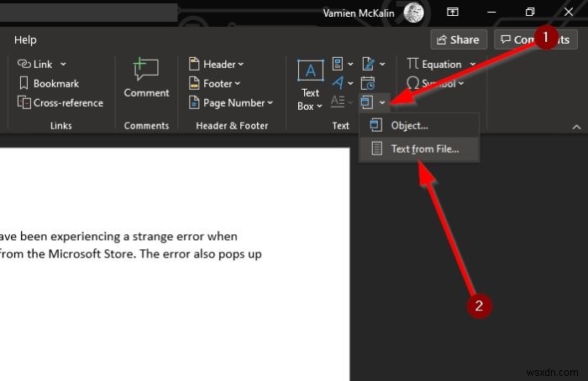Image resolution: width=588 pixels, height=381 pixels.
Task: Click the Bookmark icon in Links
Action: [x=24, y=84]
